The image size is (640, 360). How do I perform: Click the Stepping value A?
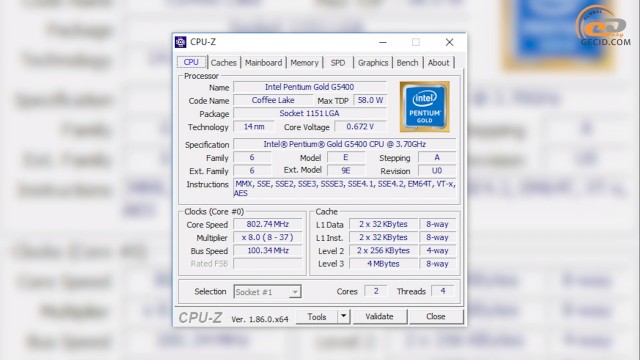437,158
